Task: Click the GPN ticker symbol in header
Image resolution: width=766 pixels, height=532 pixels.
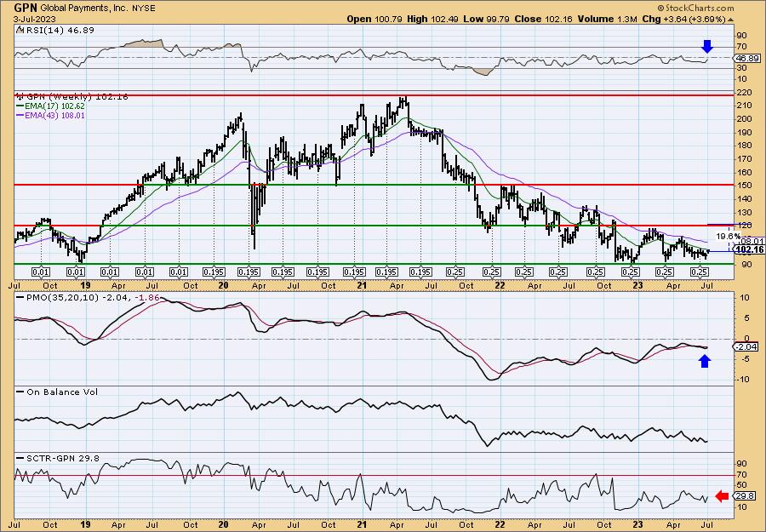Action: click(x=25, y=8)
